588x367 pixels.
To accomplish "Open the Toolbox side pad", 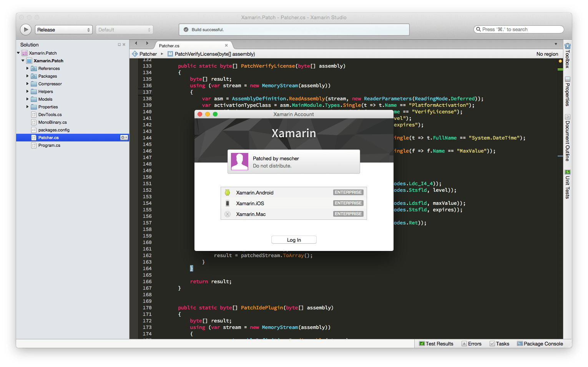I will pos(567,56).
